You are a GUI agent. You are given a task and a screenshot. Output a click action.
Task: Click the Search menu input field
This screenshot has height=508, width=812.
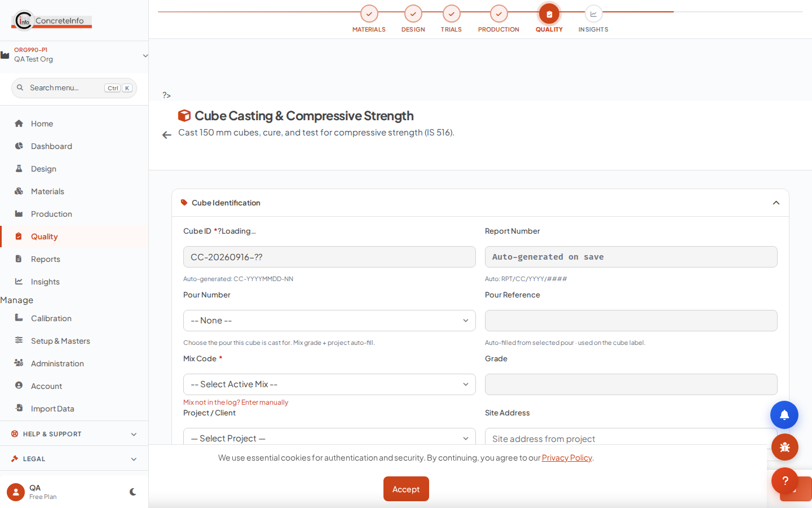pyautogui.click(x=74, y=88)
